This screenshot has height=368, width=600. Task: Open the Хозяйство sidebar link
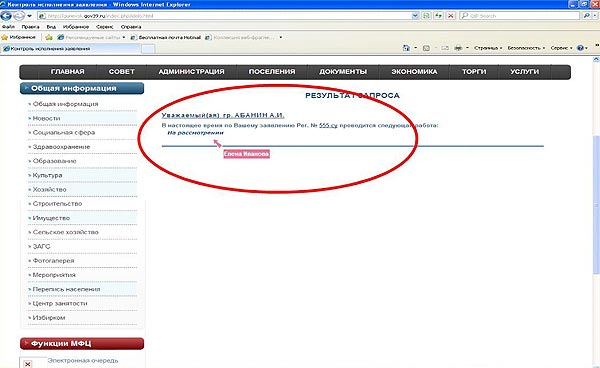[49, 190]
